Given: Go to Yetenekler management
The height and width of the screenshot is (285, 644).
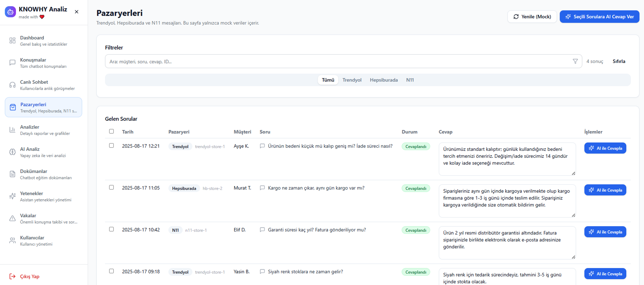Looking at the screenshot, I should 43,196.
